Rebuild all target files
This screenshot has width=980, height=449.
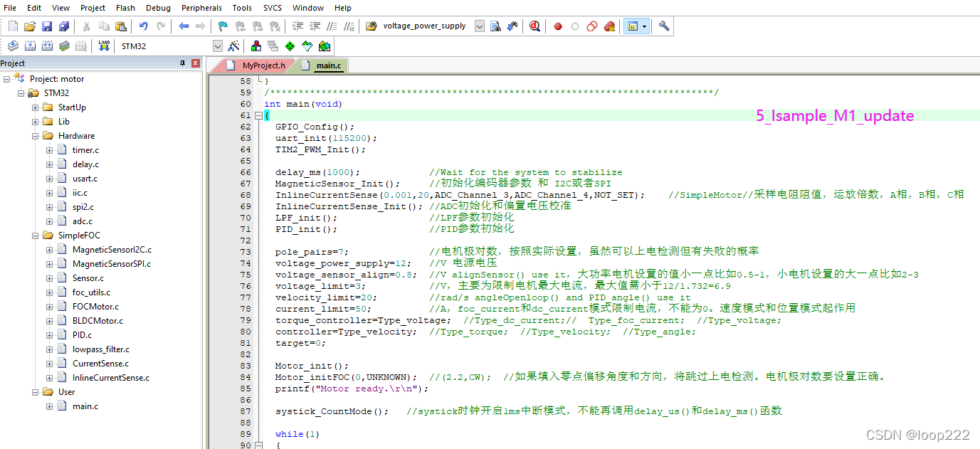click(x=47, y=46)
